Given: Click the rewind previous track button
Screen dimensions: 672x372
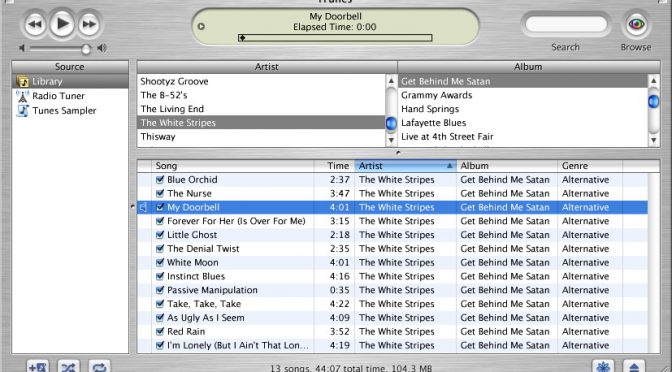Looking at the screenshot, I should [x=35, y=24].
